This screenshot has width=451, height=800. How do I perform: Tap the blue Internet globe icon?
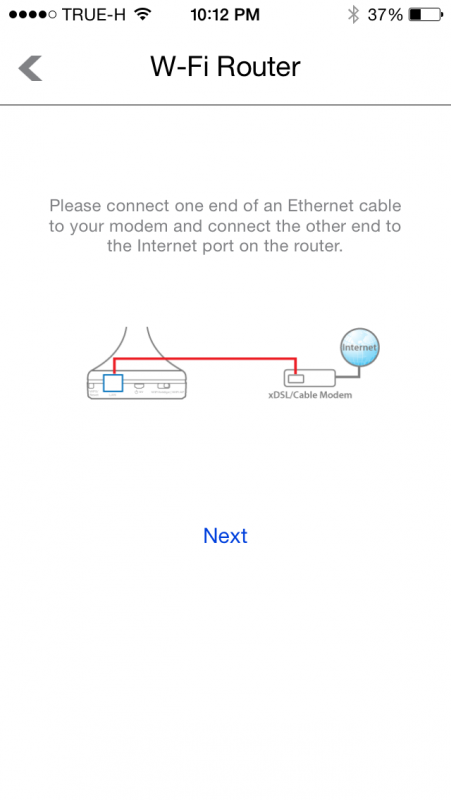point(359,347)
